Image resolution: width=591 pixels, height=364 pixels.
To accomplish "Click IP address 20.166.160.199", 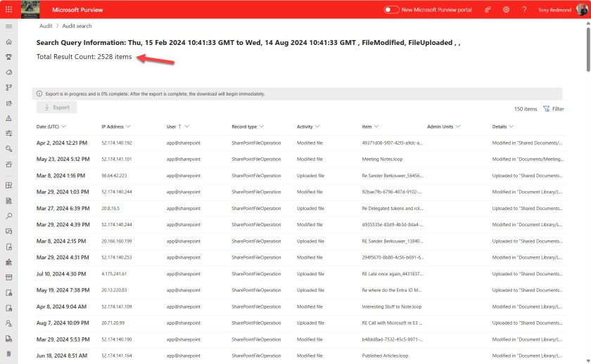I will pos(117,241).
